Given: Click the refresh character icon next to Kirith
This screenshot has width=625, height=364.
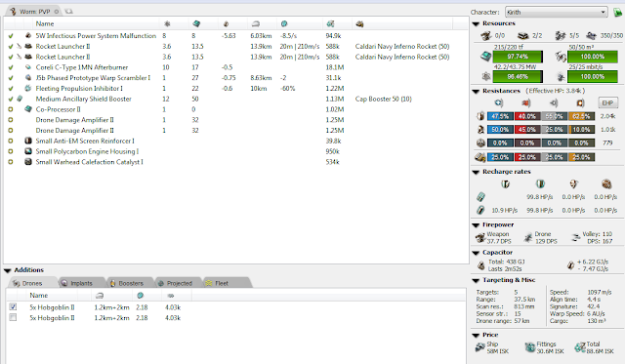Looking at the screenshot, I should pyautogui.click(x=617, y=13).
